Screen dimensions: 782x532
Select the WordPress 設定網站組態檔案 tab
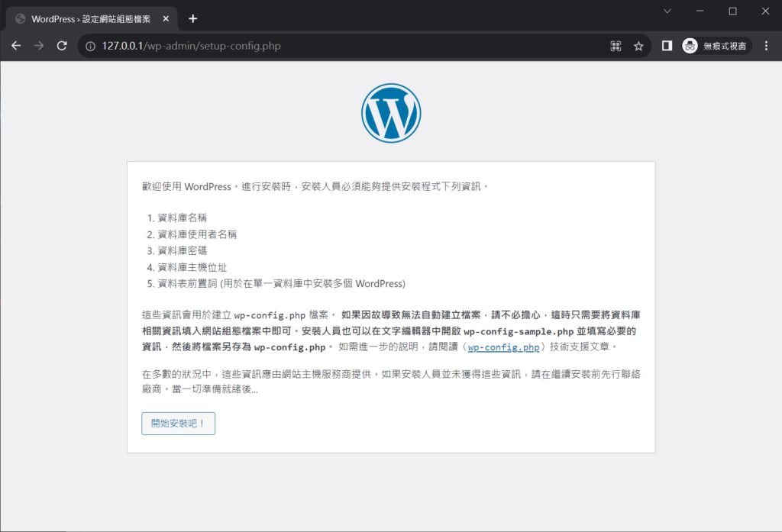click(x=92, y=19)
